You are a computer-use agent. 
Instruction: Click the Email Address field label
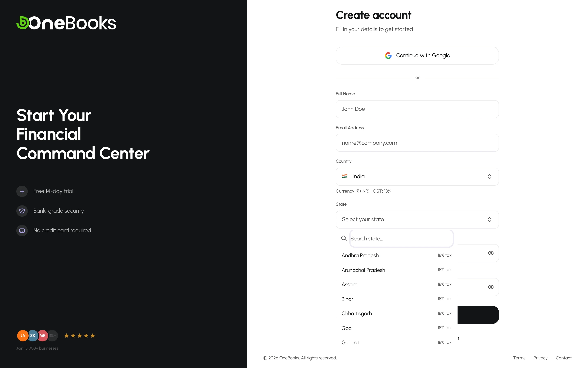(350, 128)
